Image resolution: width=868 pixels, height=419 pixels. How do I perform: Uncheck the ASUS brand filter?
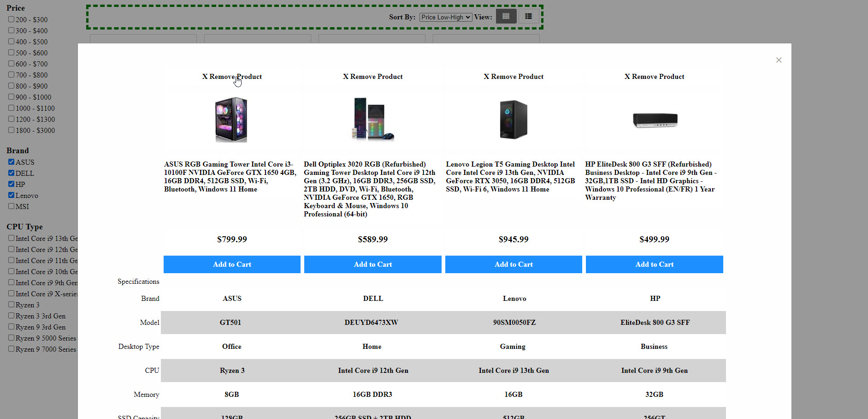tap(12, 162)
